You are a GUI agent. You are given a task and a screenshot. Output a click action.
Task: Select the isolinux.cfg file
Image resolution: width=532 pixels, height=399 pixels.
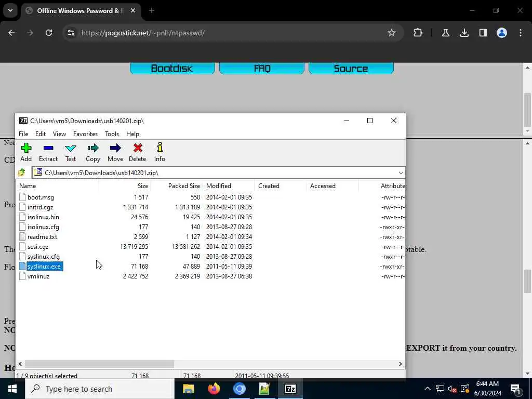43,227
